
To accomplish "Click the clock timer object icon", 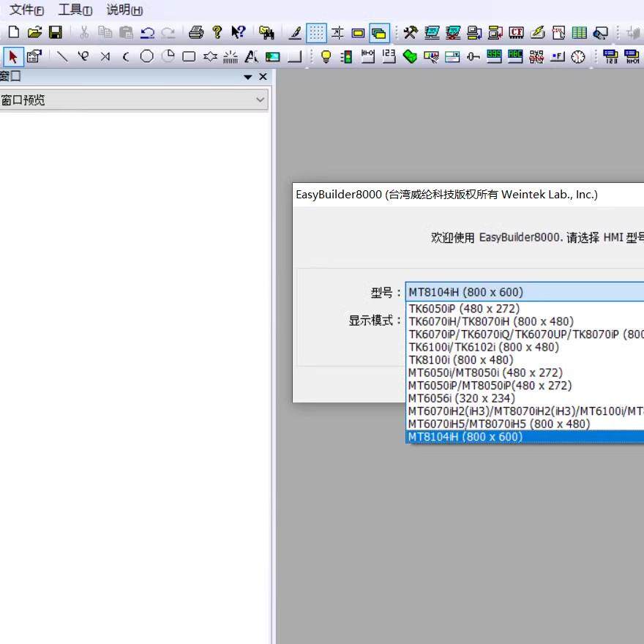I will tap(578, 56).
